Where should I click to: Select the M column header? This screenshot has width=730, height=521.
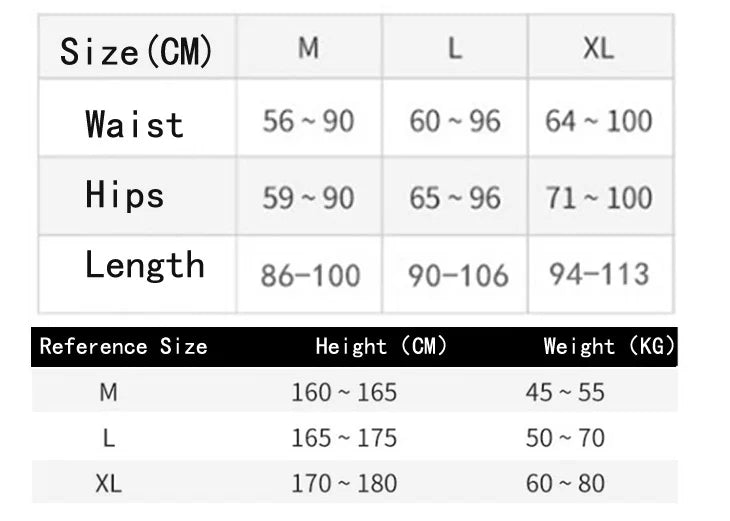point(309,48)
